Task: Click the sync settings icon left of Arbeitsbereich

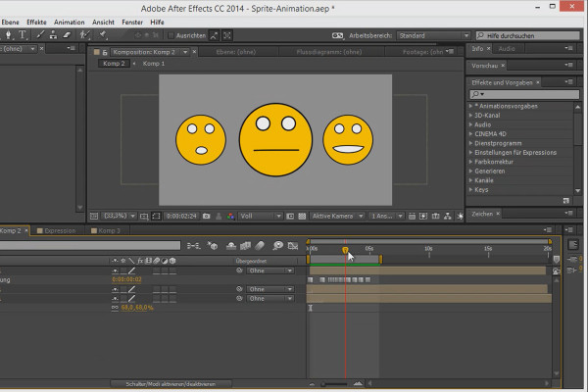Action: (x=337, y=35)
